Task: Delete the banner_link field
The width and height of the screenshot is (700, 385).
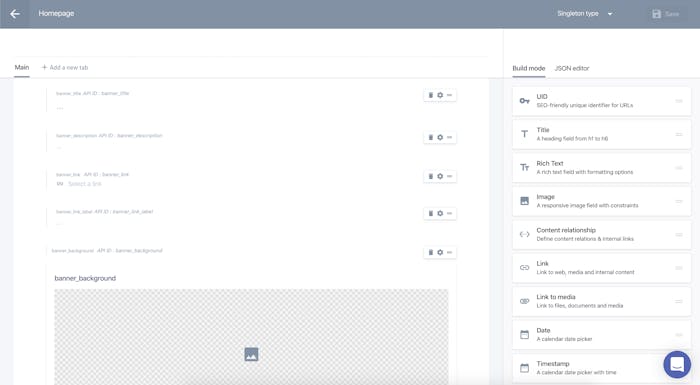Action: pos(431,176)
